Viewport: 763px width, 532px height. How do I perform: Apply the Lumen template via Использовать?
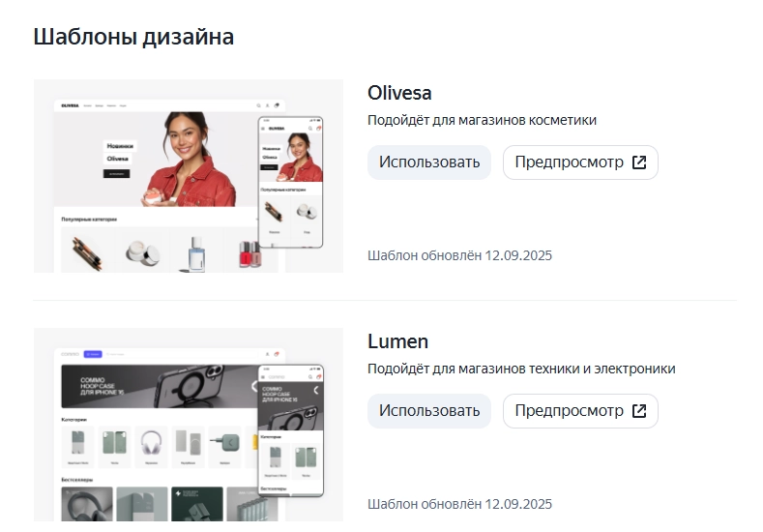click(x=428, y=411)
